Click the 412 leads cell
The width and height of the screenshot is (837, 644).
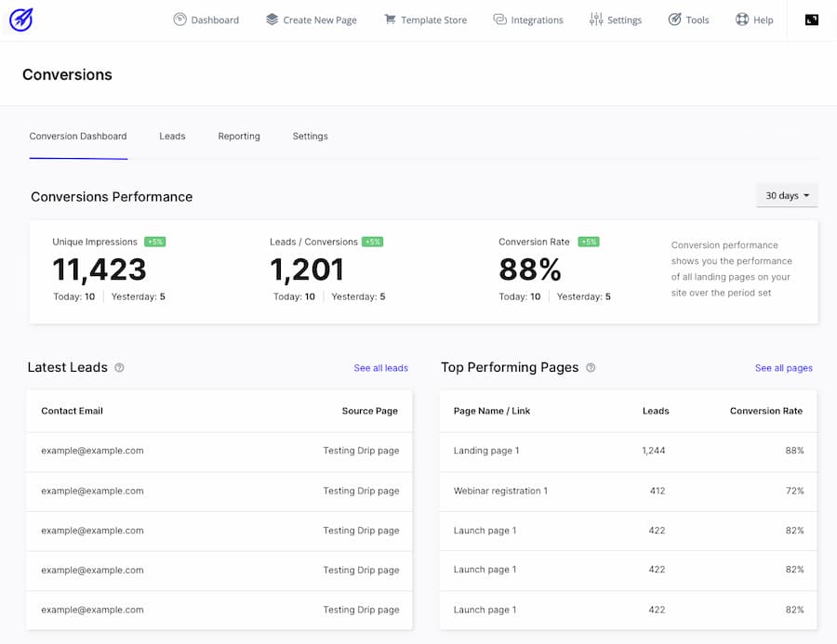(x=658, y=491)
